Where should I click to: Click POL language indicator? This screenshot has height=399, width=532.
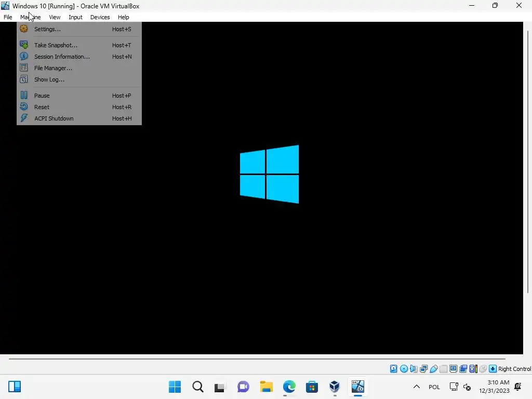click(434, 387)
